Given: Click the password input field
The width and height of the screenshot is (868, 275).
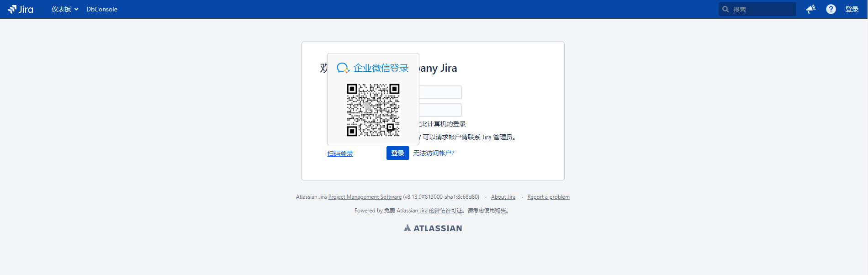Looking at the screenshot, I should 440,110.
